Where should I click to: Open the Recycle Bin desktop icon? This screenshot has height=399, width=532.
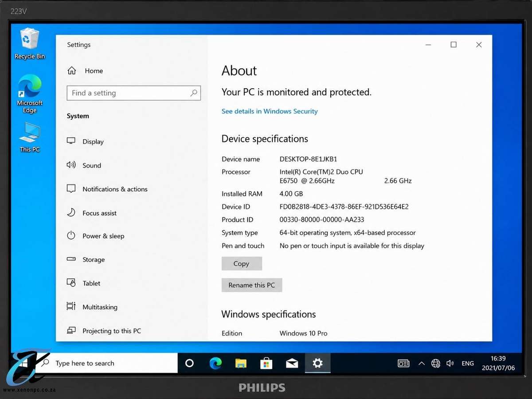pyautogui.click(x=30, y=43)
